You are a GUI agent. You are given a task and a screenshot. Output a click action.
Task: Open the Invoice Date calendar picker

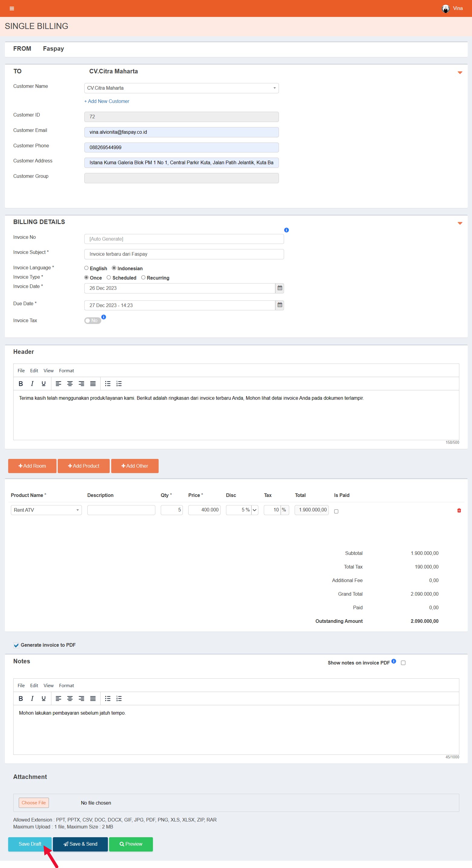click(280, 288)
